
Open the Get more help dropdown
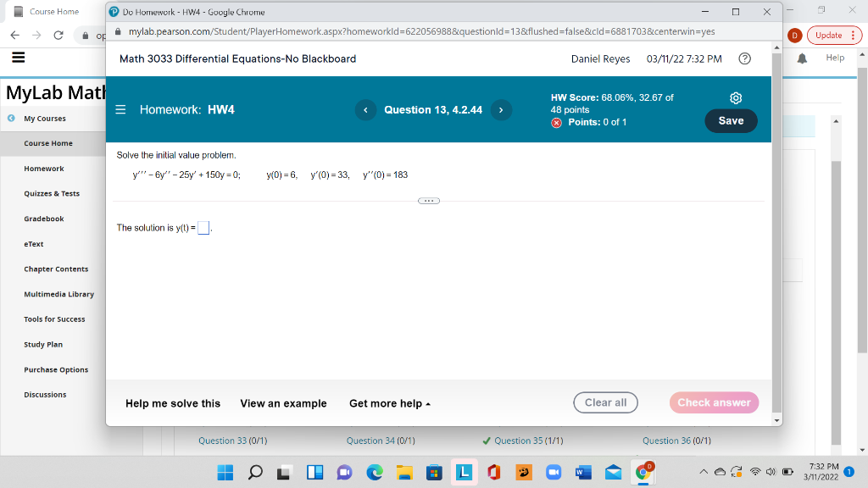[390, 403]
